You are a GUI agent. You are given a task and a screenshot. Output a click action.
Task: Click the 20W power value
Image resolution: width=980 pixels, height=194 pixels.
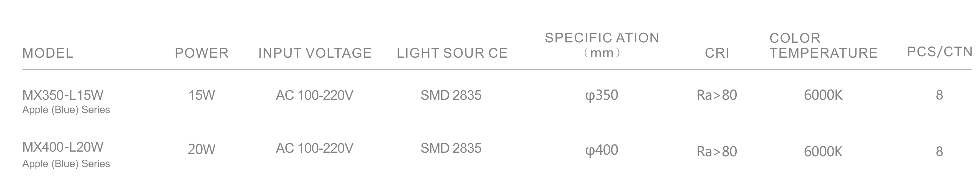click(202, 150)
